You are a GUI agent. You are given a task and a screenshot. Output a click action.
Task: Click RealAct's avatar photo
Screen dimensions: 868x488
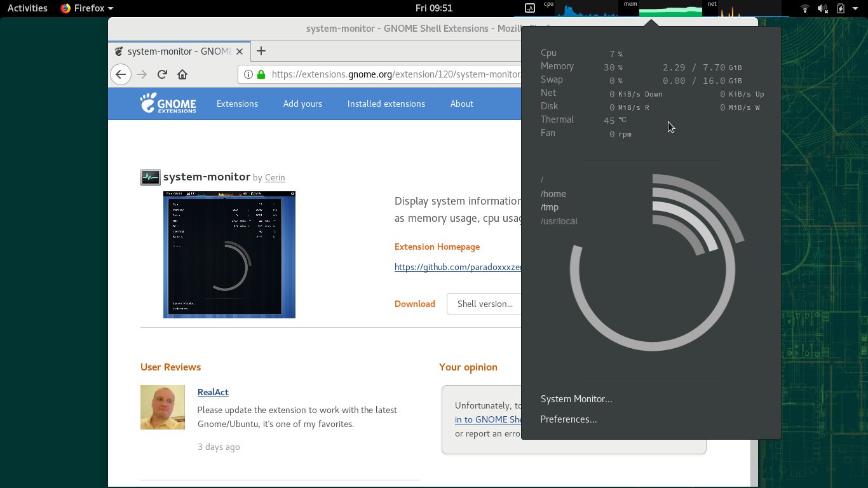tap(163, 407)
